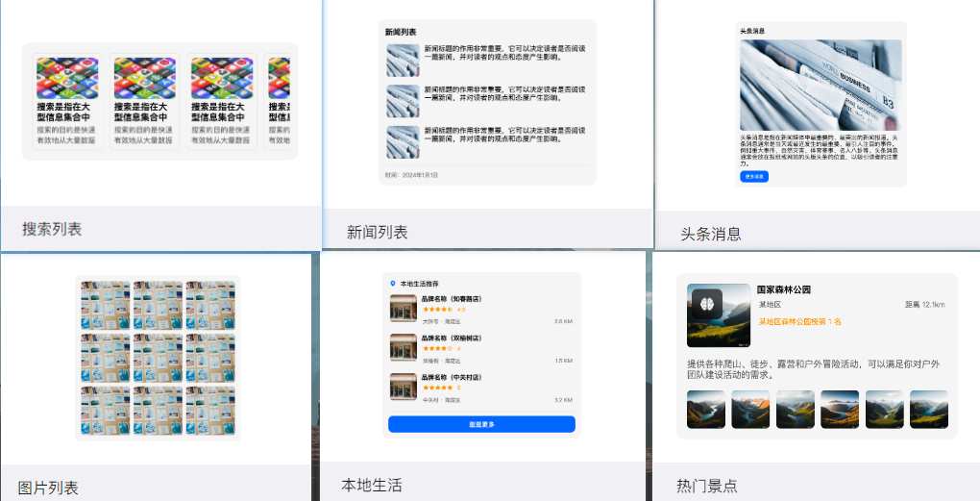Click the blue 更多消息 button in 头条消息

tap(754, 177)
